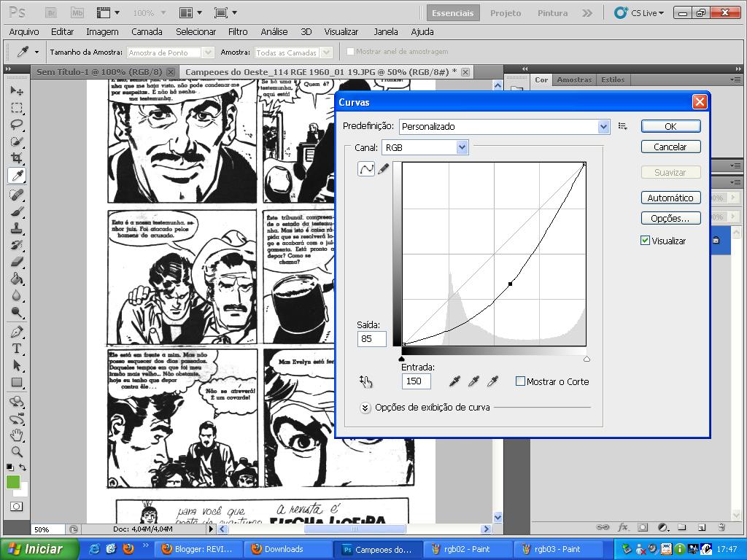Image resolution: width=747 pixels, height=560 pixels.
Task: Open the CS Live dropdown
Action: pyautogui.click(x=639, y=13)
